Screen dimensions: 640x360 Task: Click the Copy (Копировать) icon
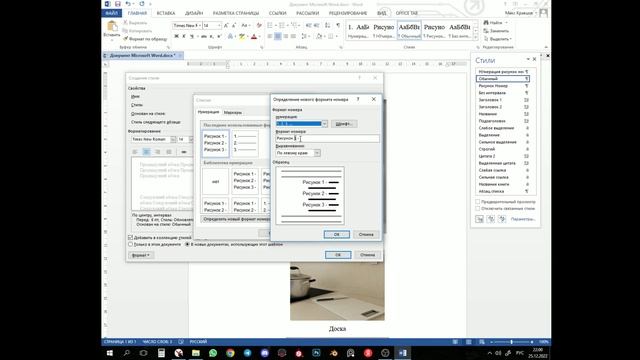(125, 31)
